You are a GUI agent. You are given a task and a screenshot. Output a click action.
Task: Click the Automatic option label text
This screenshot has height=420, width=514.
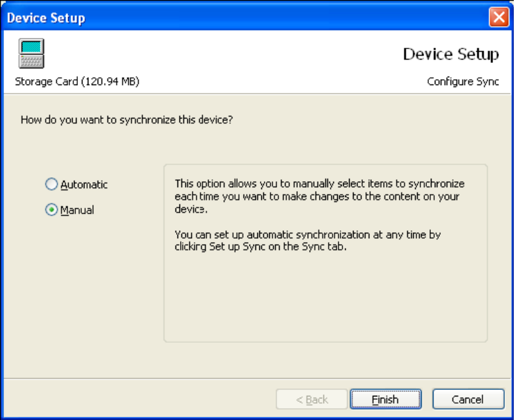(84, 184)
